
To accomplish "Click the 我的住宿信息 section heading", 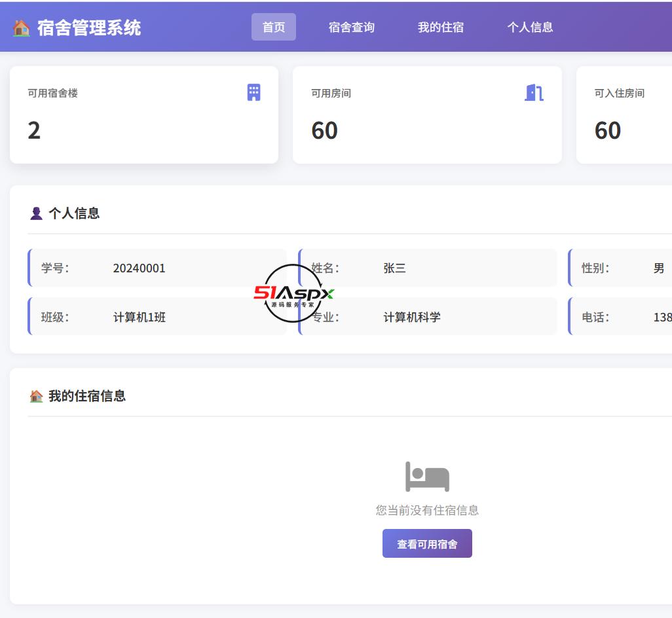I will coord(87,395).
